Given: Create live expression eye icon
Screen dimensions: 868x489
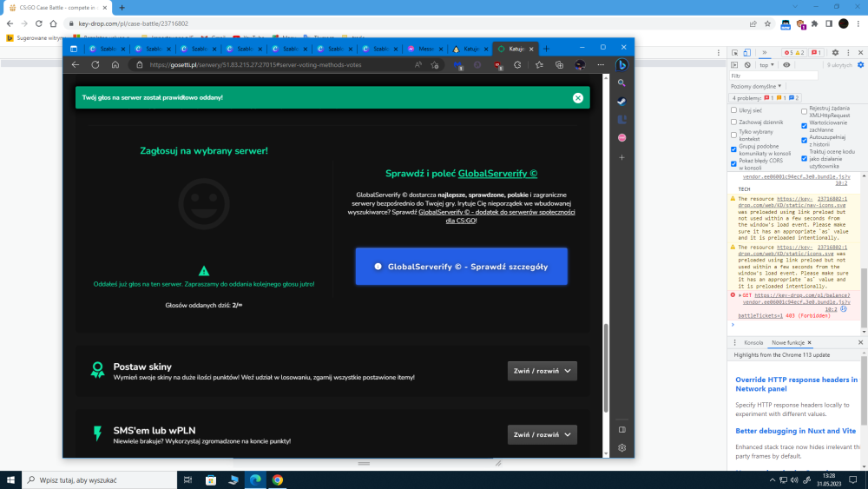Looking at the screenshot, I should tap(786, 65).
